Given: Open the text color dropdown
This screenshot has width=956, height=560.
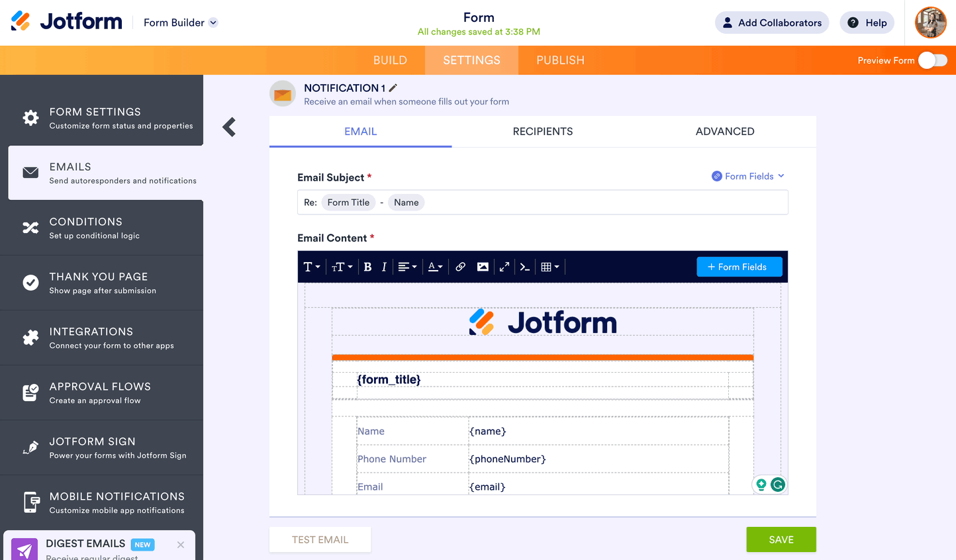Looking at the screenshot, I should [435, 267].
